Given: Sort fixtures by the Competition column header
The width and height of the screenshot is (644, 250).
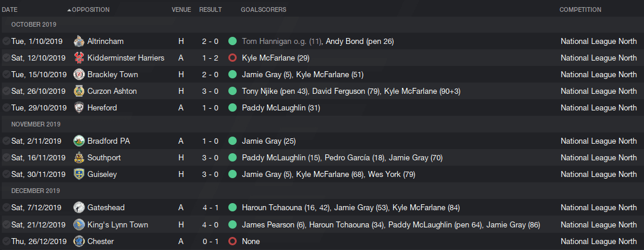Looking at the screenshot, I should point(580,10).
